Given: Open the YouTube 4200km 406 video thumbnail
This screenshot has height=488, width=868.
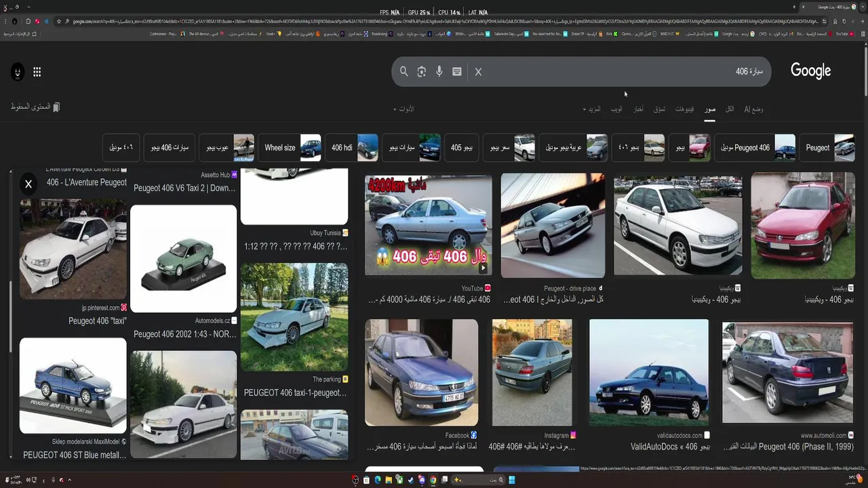Looking at the screenshot, I should tap(429, 226).
